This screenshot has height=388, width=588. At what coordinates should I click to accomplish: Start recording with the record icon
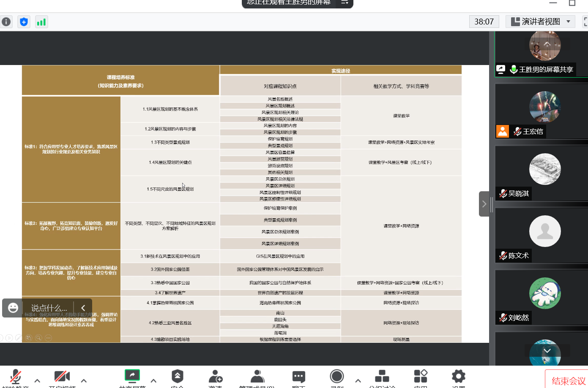click(x=337, y=376)
